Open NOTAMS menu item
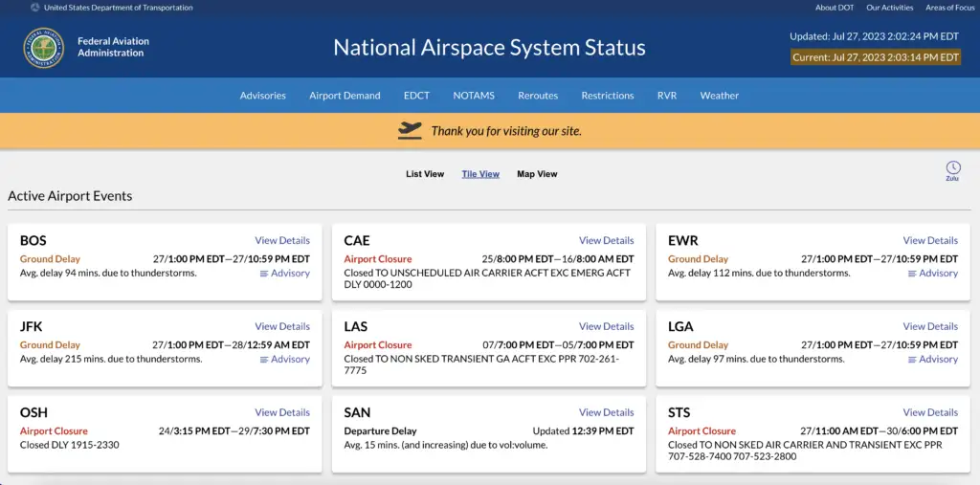This screenshot has height=485, width=980. pos(474,96)
